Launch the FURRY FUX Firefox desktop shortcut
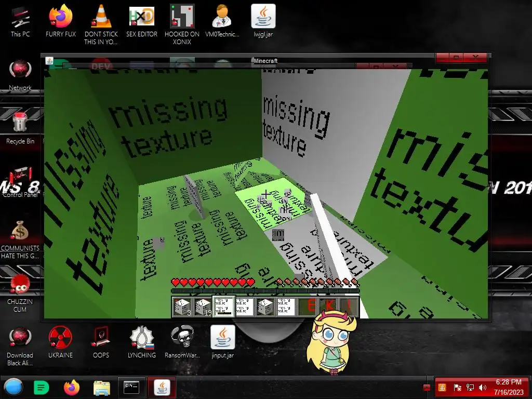The height and width of the screenshot is (399, 532). point(60,21)
